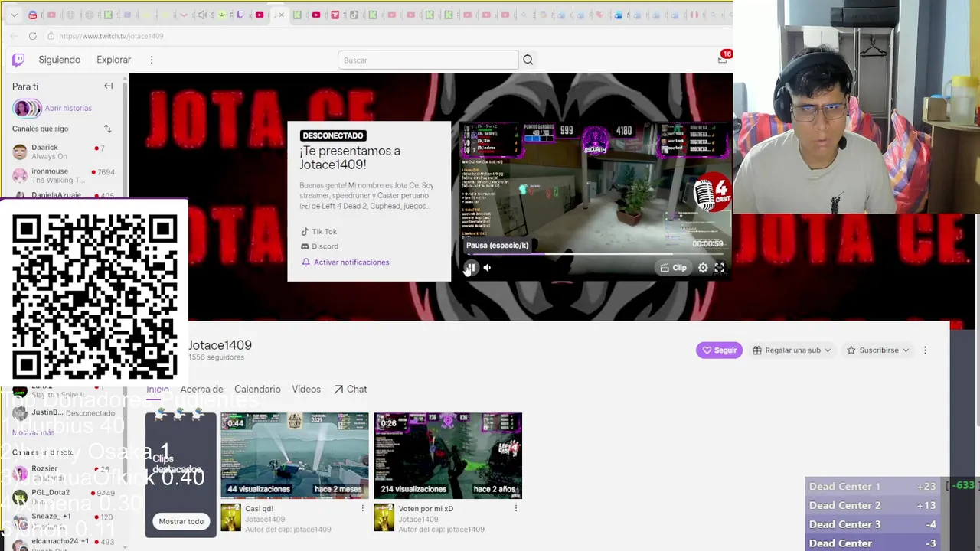
Task: Switch to the Calendario tab
Action: (x=257, y=390)
